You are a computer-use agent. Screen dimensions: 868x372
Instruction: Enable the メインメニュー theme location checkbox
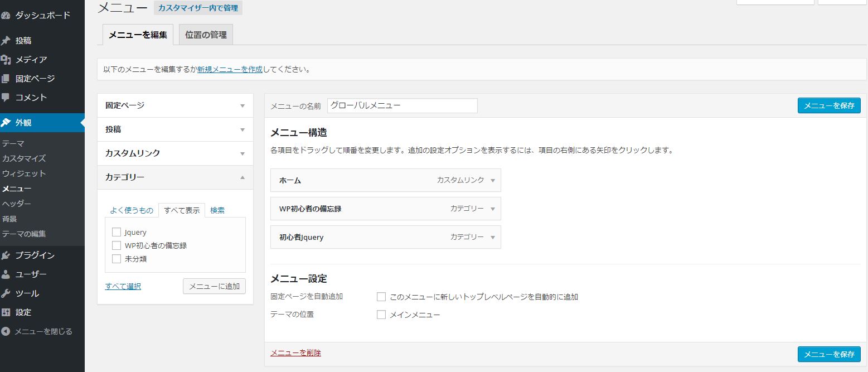click(x=381, y=315)
